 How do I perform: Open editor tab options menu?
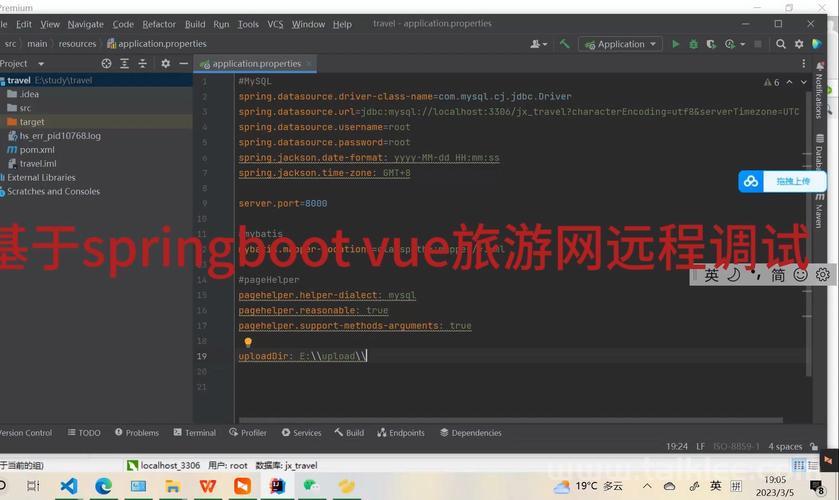803,64
